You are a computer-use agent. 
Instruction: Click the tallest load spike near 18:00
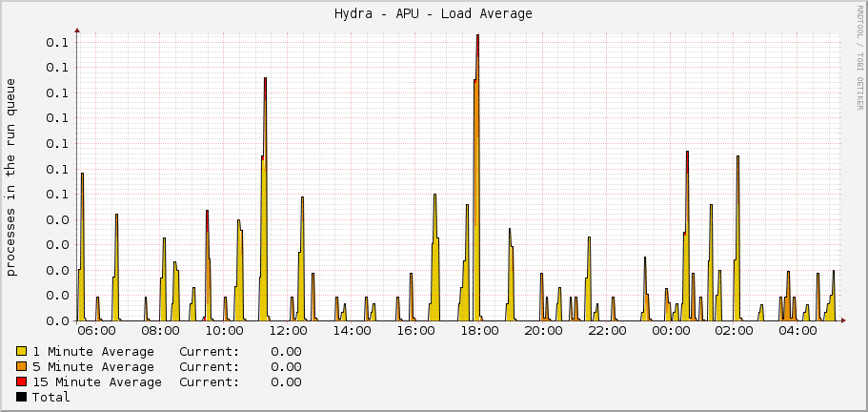tap(477, 177)
